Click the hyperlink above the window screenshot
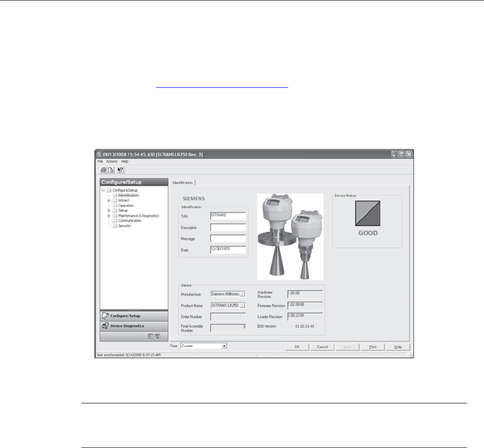The height and width of the screenshot is (448, 484). 222,88
